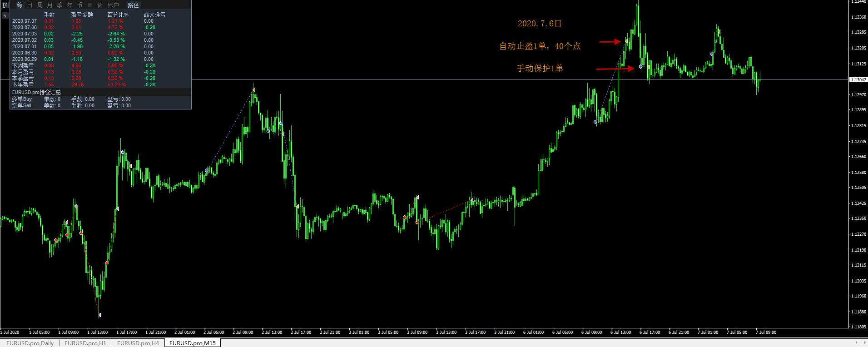Select the 季 quarterly tab
Viewport: 868px width, 347px height.
[60, 5]
